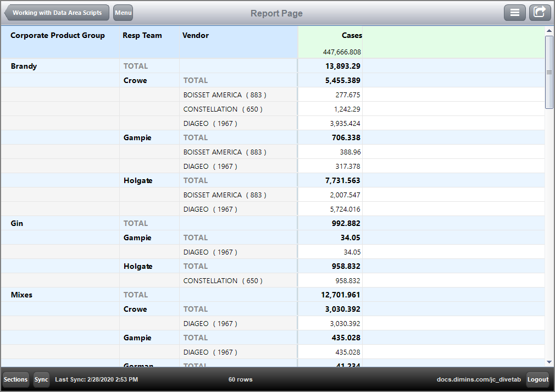Open the hamburger list menu icon
555x392 pixels.
(x=515, y=12)
